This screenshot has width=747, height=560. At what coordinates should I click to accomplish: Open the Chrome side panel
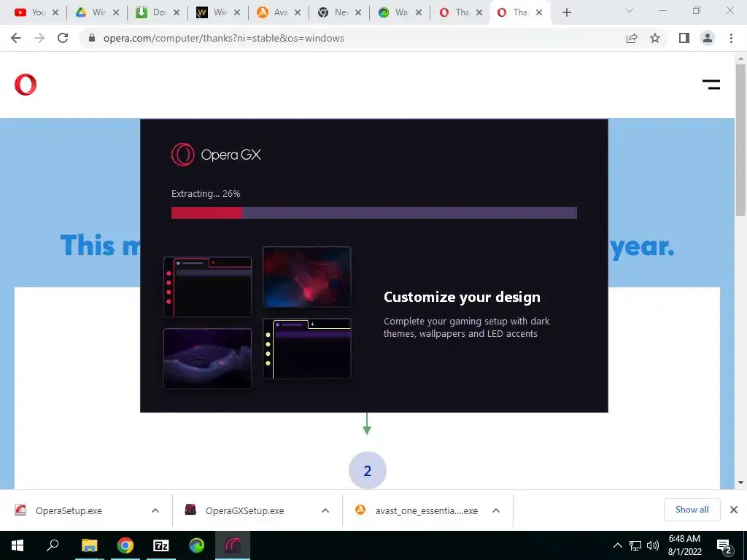coord(684,38)
